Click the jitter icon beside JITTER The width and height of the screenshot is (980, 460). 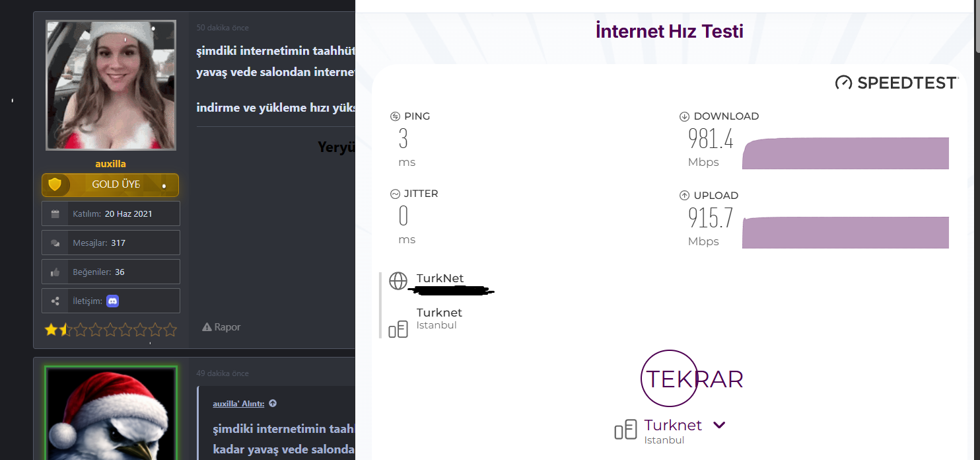coord(396,194)
